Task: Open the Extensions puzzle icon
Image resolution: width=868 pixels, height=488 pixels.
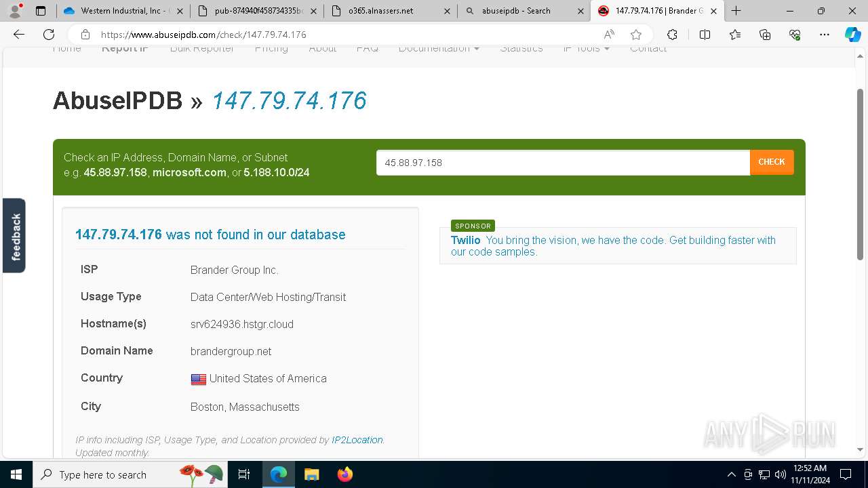Action: 672,35
